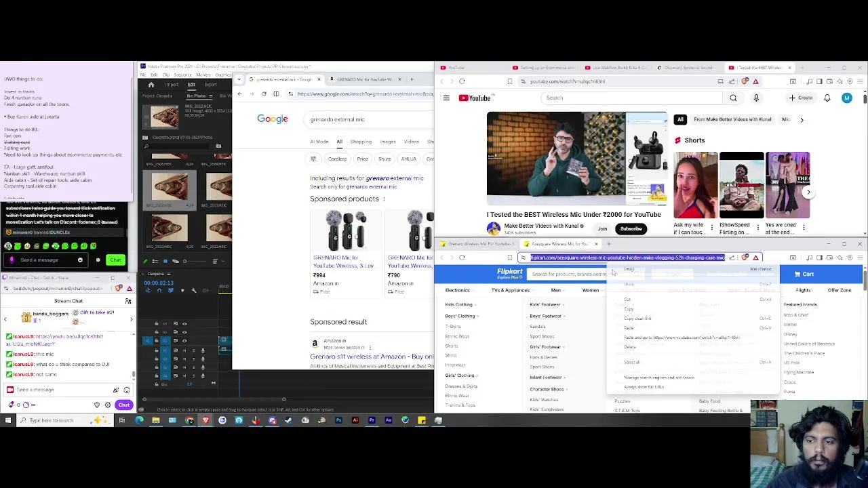Image resolution: width=868 pixels, height=488 pixels.
Task: Open Grenaro s11 wireless Amazon link
Action: tap(372, 357)
